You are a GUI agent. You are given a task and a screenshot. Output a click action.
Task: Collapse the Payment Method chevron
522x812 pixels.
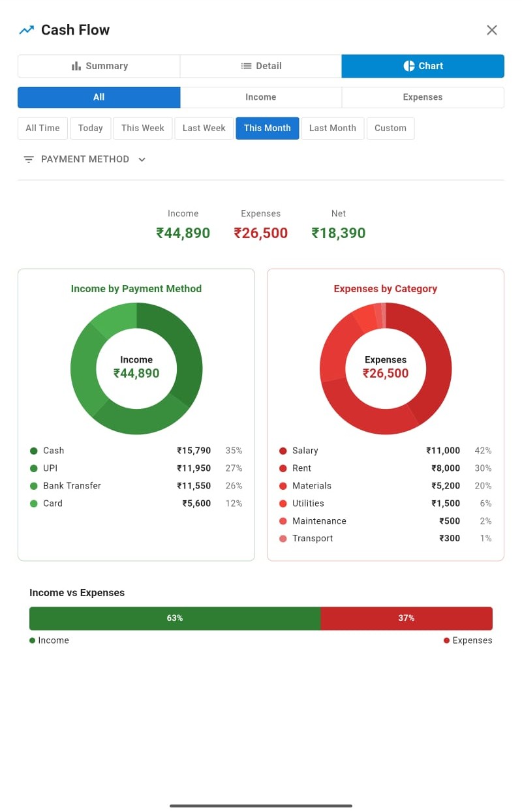tap(142, 159)
